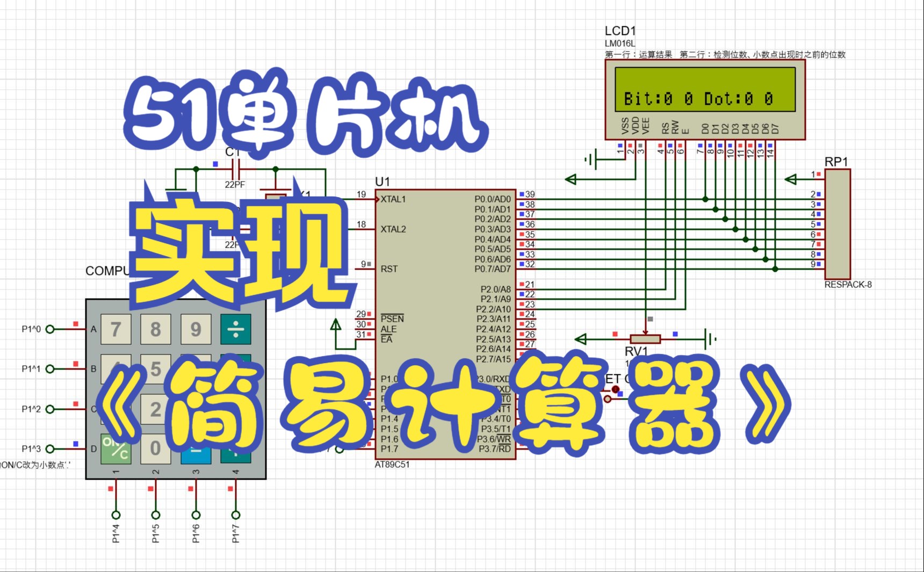Click the keypad key 8

(x=156, y=329)
